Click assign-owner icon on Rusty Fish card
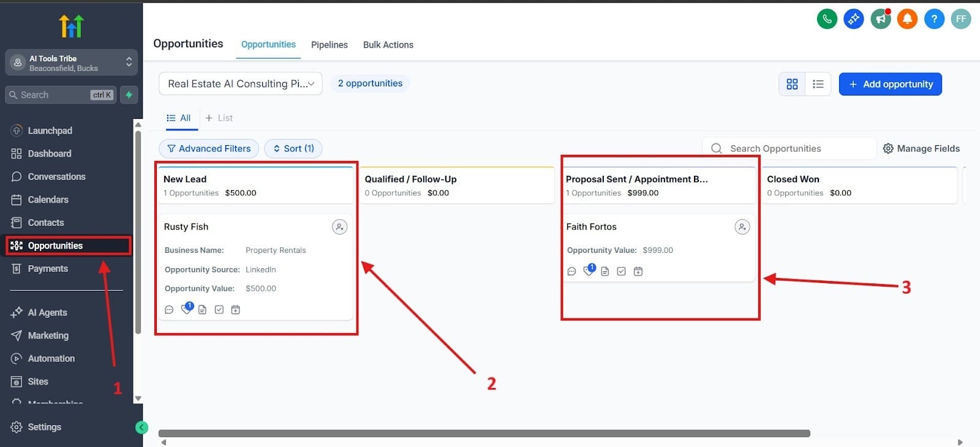Viewport: 980px width, 447px height. click(x=339, y=227)
